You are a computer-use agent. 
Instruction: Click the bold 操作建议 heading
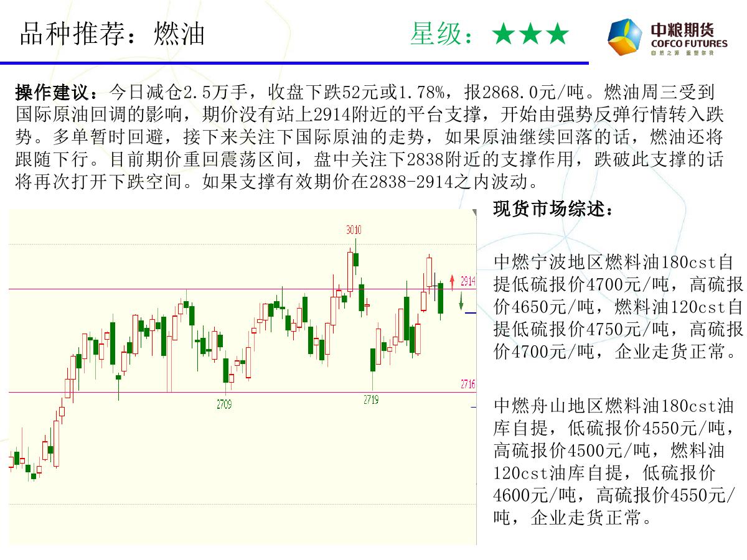point(56,93)
